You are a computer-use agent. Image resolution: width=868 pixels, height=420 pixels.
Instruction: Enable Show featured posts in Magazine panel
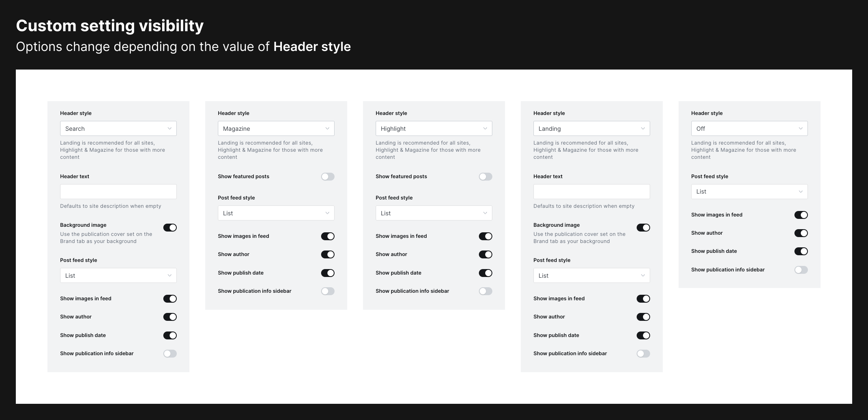[x=327, y=177]
